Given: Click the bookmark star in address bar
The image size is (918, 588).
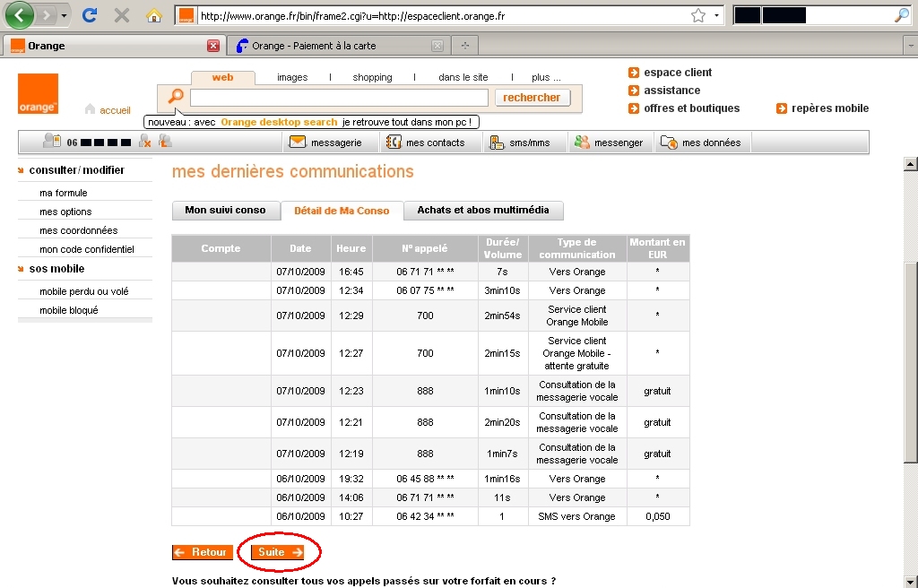Looking at the screenshot, I should (697, 16).
